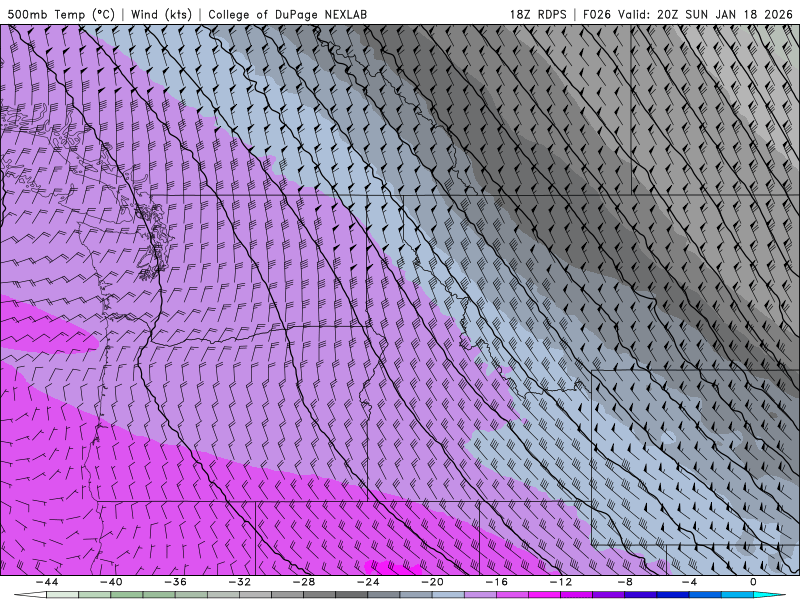Click the -40 legend label
Viewport: 800px width, 600px height.
pos(111,582)
